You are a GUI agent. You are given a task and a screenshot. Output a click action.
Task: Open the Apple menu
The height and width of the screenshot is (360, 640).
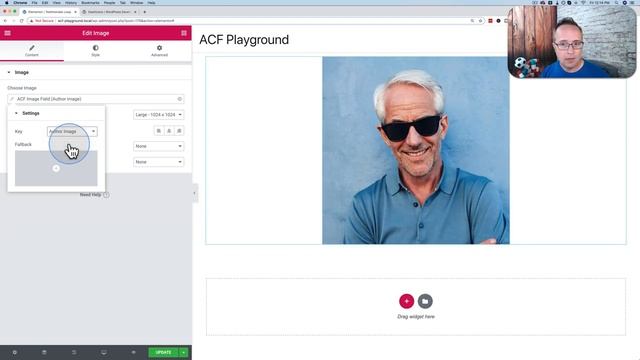pyautogui.click(x=7, y=2)
